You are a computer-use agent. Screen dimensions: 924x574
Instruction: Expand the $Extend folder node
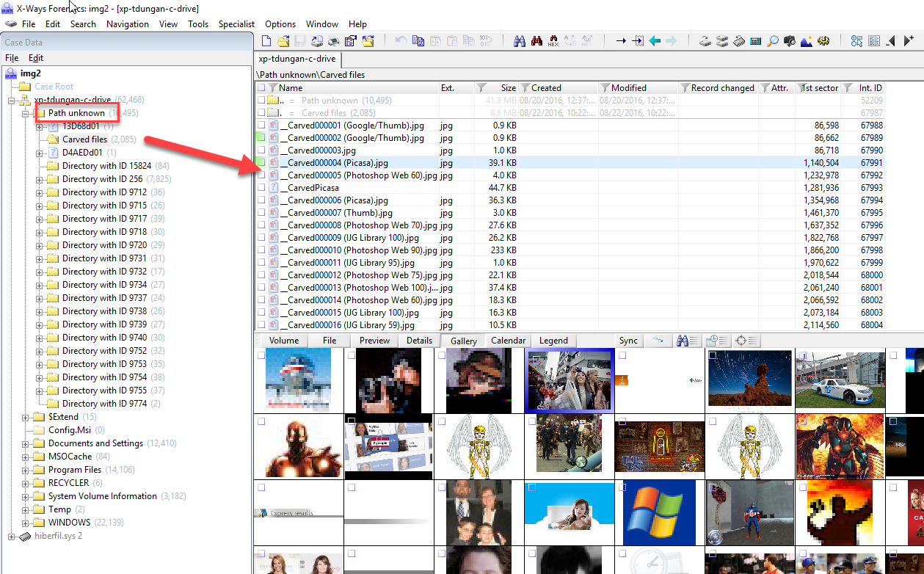coord(26,417)
